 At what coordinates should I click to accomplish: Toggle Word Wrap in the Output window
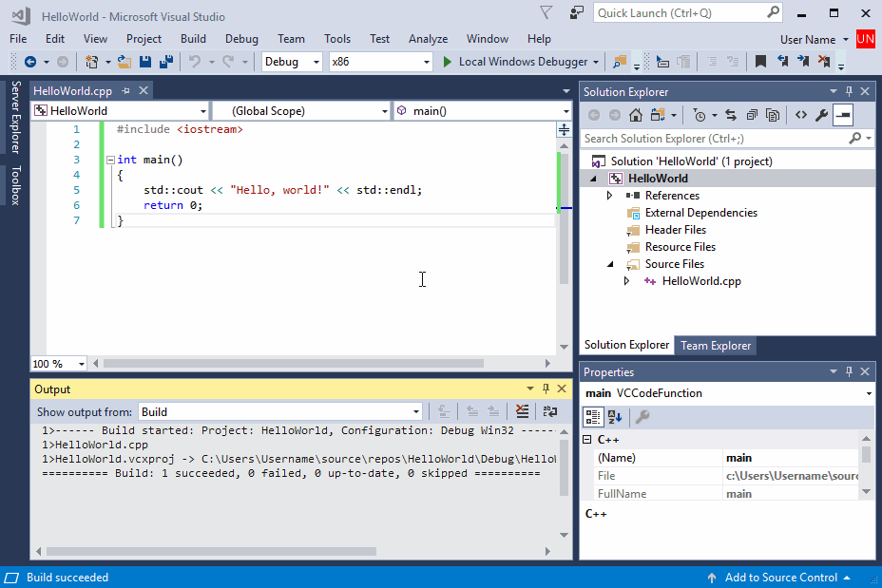coord(550,411)
